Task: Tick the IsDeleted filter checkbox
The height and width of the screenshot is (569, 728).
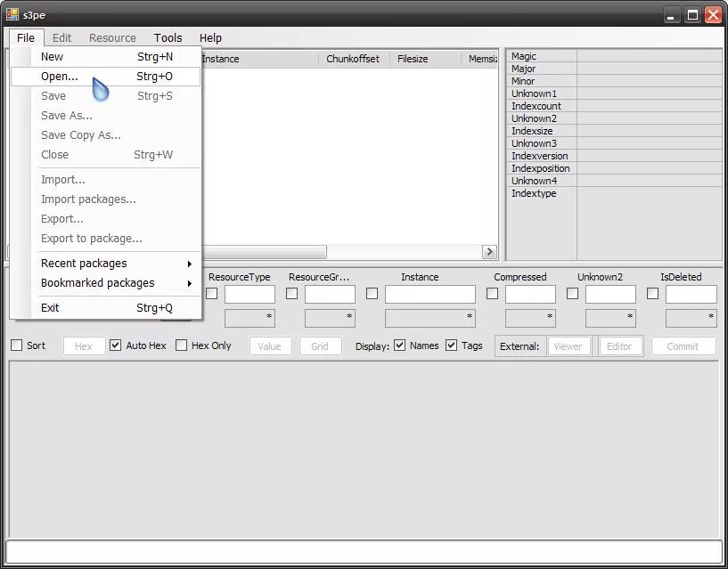Action: click(x=653, y=293)
